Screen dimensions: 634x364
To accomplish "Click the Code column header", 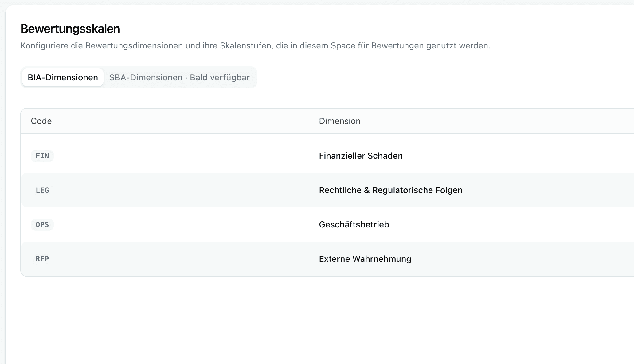I will [x=41, y=121].
